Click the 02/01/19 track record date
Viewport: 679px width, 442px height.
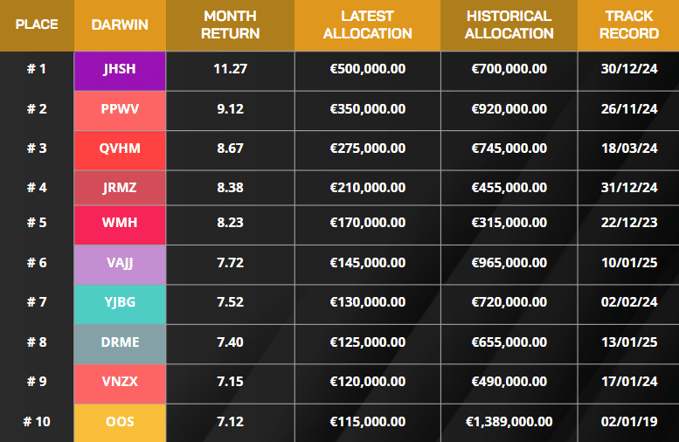630,421
